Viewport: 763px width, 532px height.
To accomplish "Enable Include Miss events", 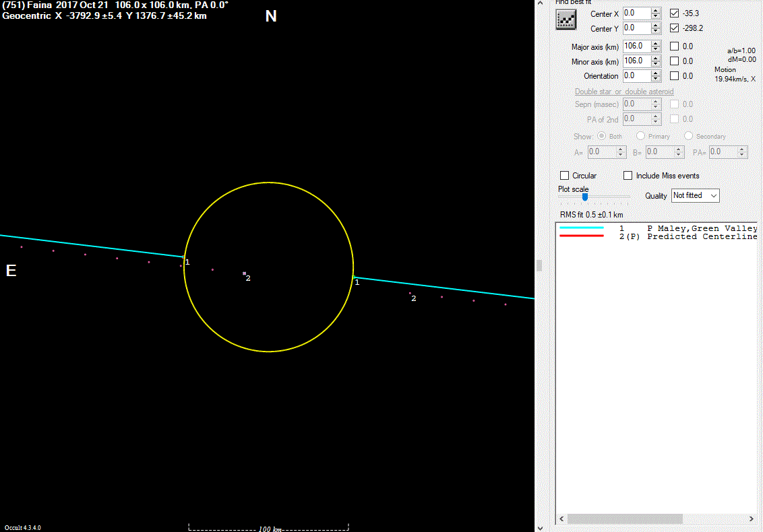I will [628, 176].
